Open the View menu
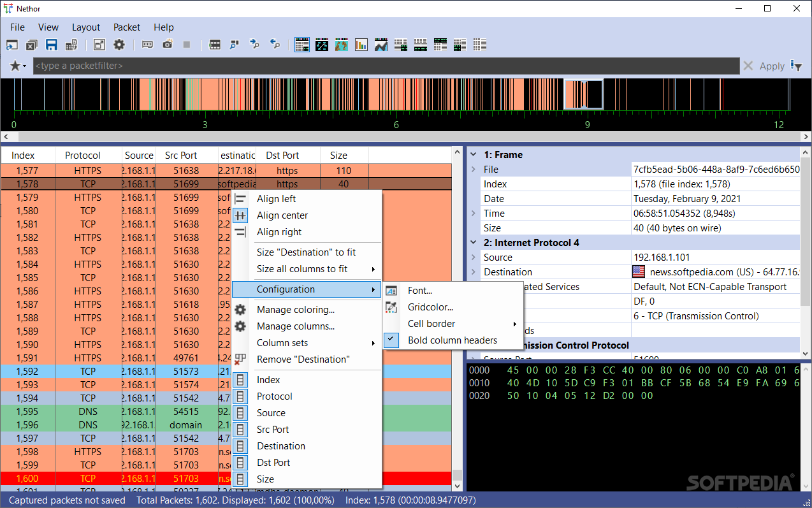The height and width of the screenshot is (508, 812). tap(48, 27)
